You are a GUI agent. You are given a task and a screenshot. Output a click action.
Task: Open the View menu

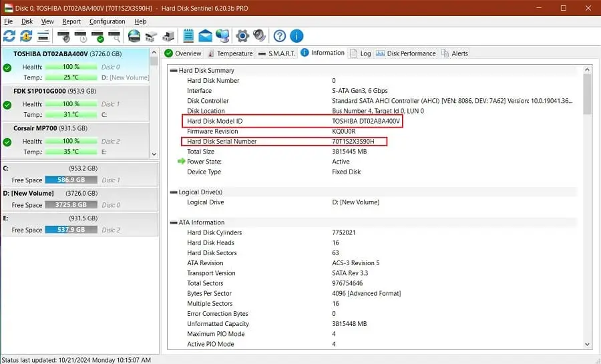pos(47,21)
